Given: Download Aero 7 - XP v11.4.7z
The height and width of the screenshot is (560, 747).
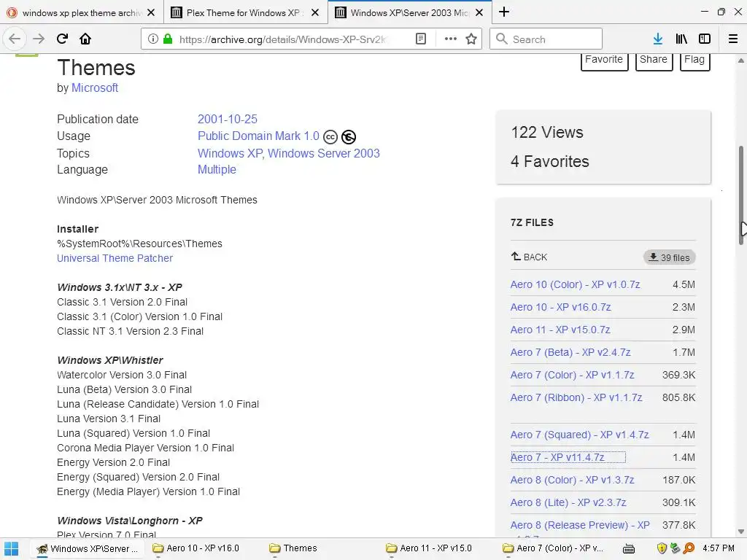Looking at the screenshot, I should (557, 457).
